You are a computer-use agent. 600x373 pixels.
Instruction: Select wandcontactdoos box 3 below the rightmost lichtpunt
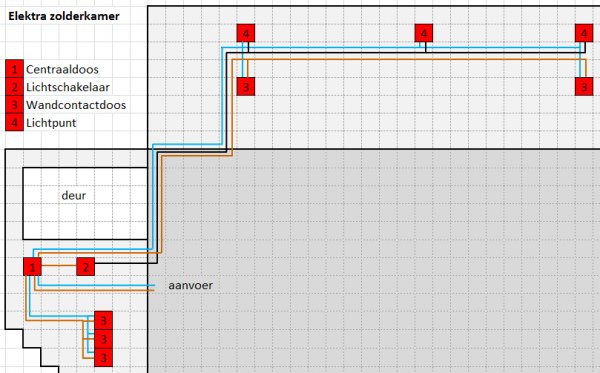point(584,86)
